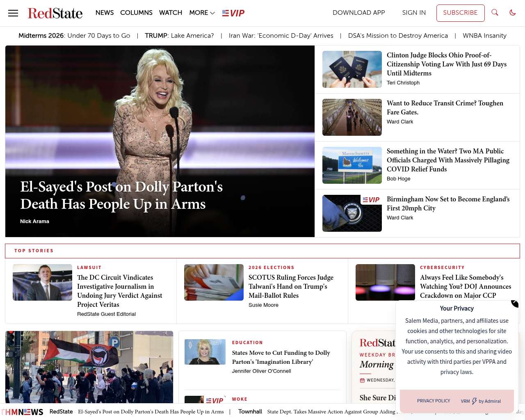Open the search magnifier

coord(495,13)
